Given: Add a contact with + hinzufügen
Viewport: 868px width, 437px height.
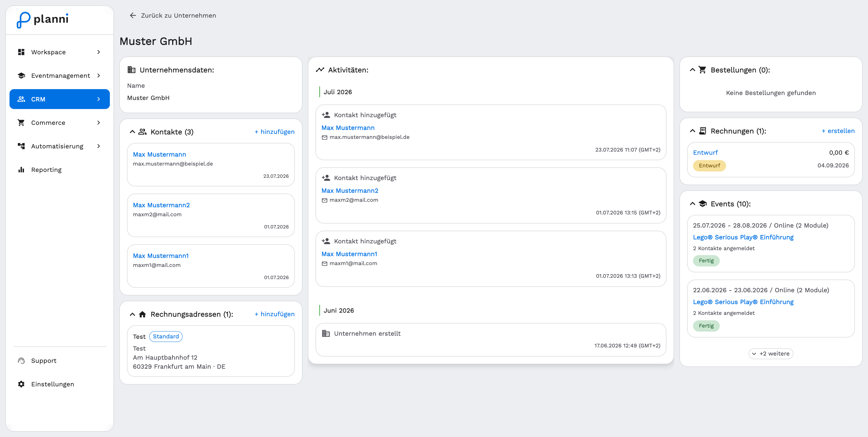Looking at the screenshot, I should [274, 132].
